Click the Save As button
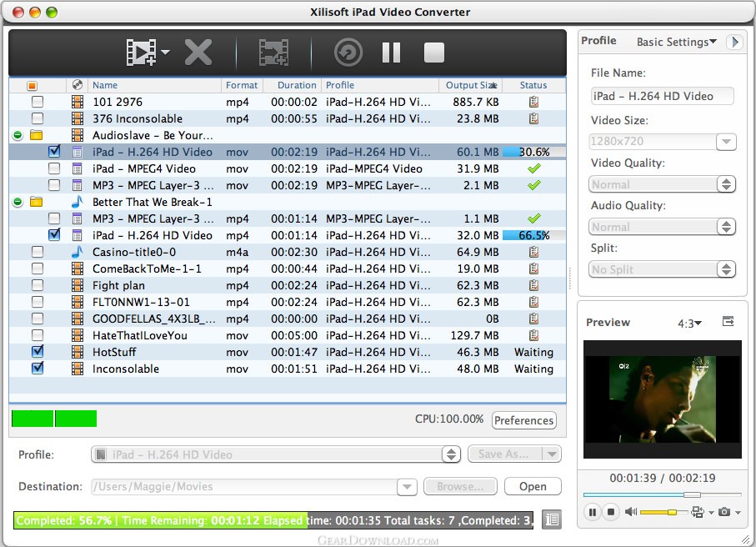This screenshot has height=547, width=756. 504,454
